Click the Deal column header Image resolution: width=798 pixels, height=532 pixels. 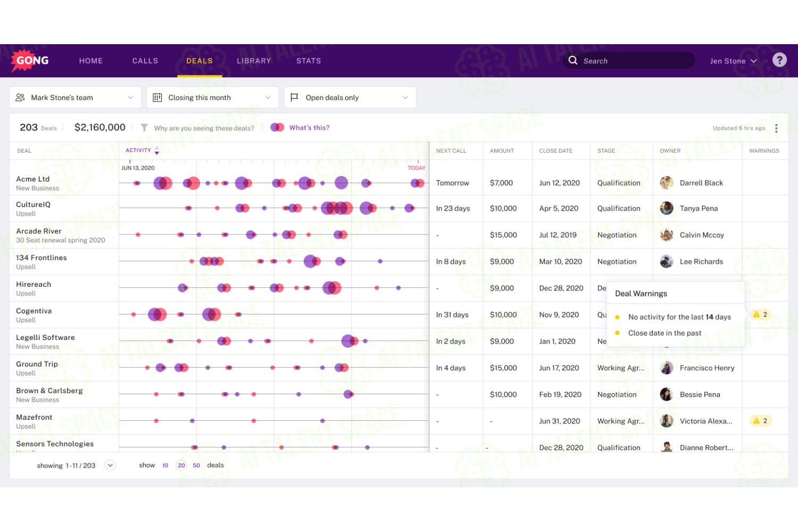pyautogui.click(x=24, y=151)
